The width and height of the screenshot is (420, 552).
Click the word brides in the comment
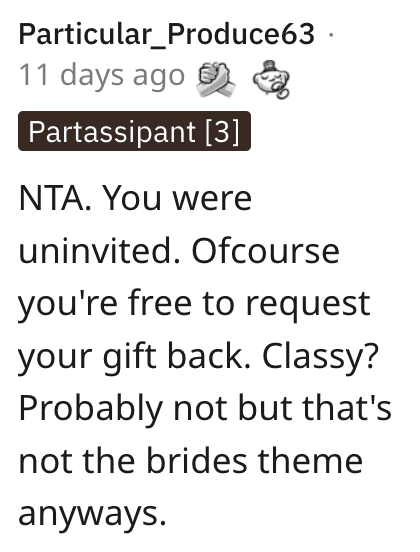click(197, 462)
